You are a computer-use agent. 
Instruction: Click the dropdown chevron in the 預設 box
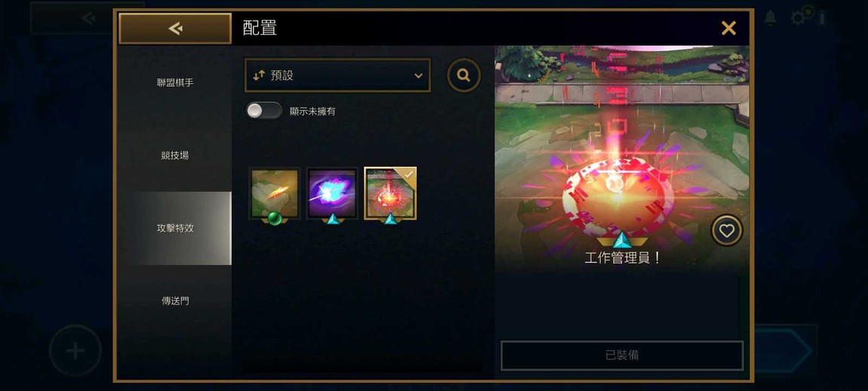[x=418, y=76]
